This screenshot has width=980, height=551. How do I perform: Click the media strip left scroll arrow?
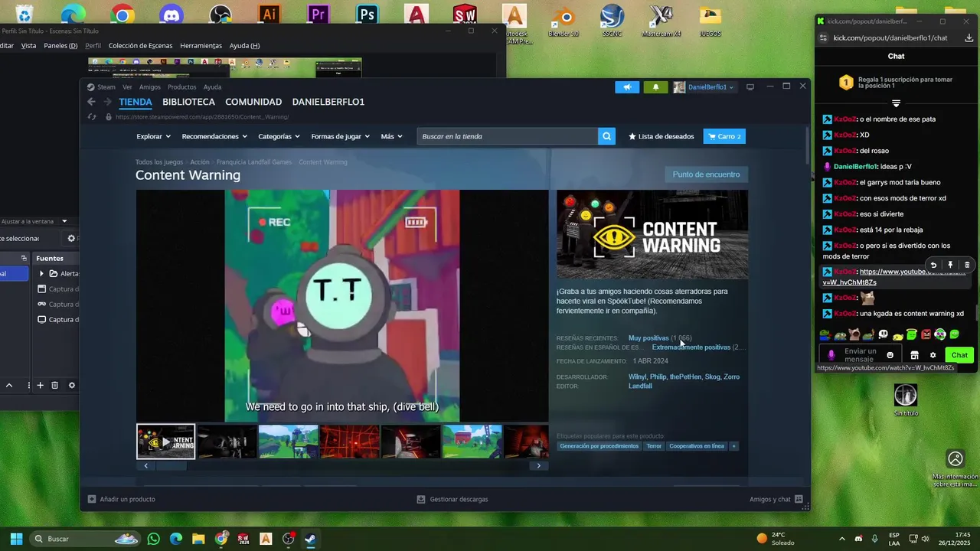[x=146, y=465]
